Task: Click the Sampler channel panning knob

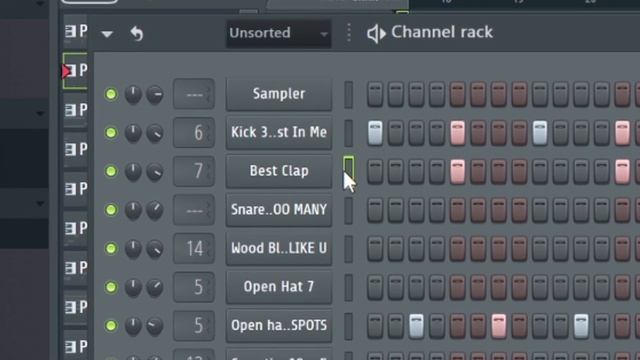Action: tap(133, 94)
